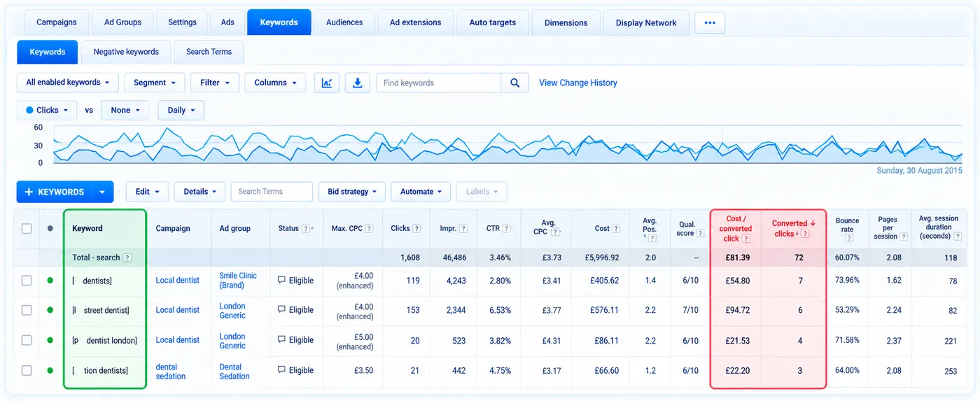Open the Negative keywords sub-tab
Image resolution: width=980 pixels, height=401 pixels.
pos(126,52)
